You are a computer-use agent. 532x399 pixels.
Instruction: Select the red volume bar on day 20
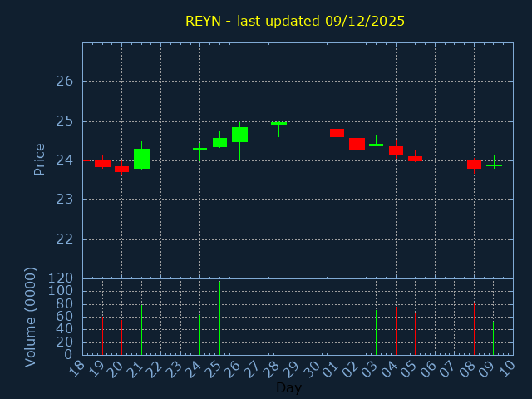point(122,337)
